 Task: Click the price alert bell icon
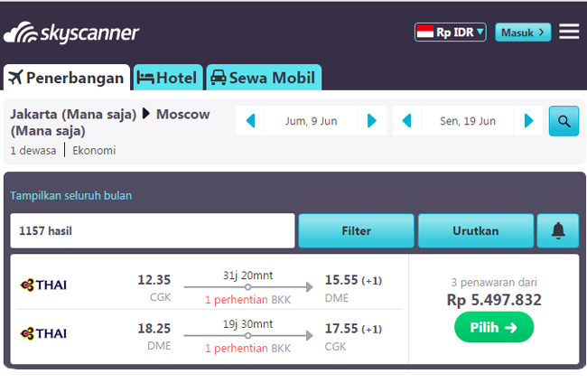point(558,231)
